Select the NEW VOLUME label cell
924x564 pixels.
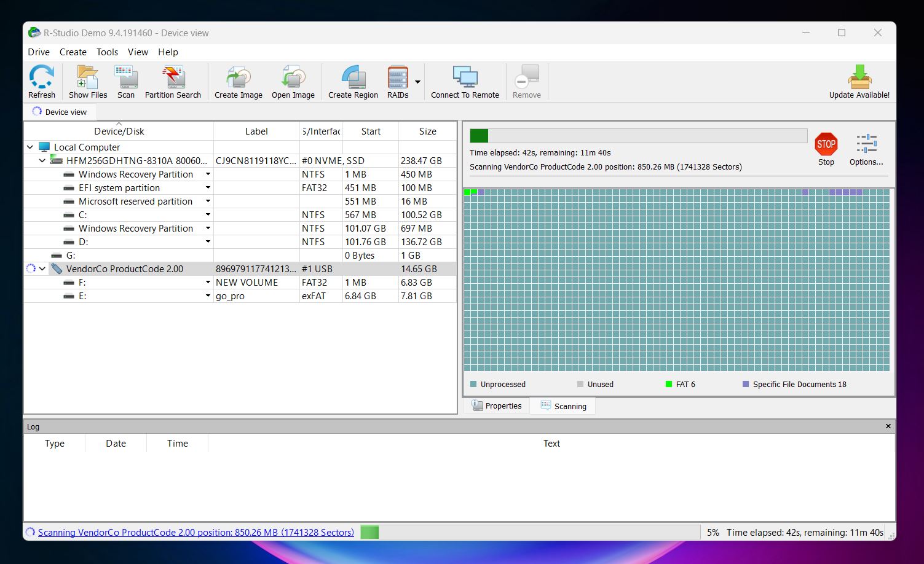point(256,283)
